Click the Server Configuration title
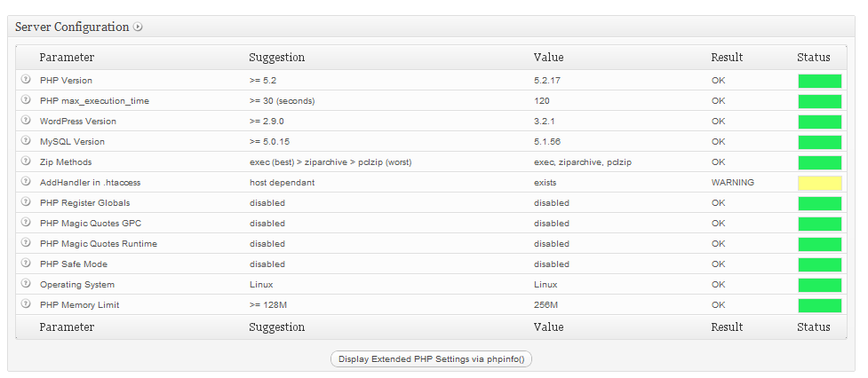The height and width of the screenshot is (378, 868). pos(72,28)
